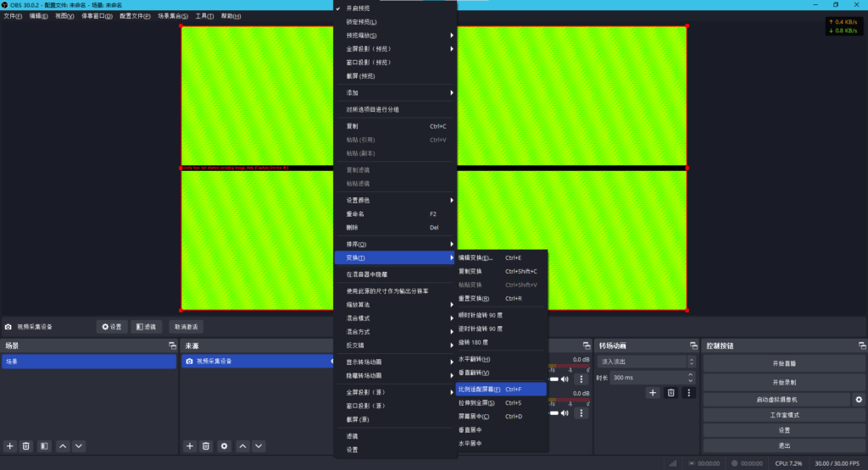868x470 pixels.
Task: Add a transition with plus icon in 转场动画
Action: click(x=653, y=393)
